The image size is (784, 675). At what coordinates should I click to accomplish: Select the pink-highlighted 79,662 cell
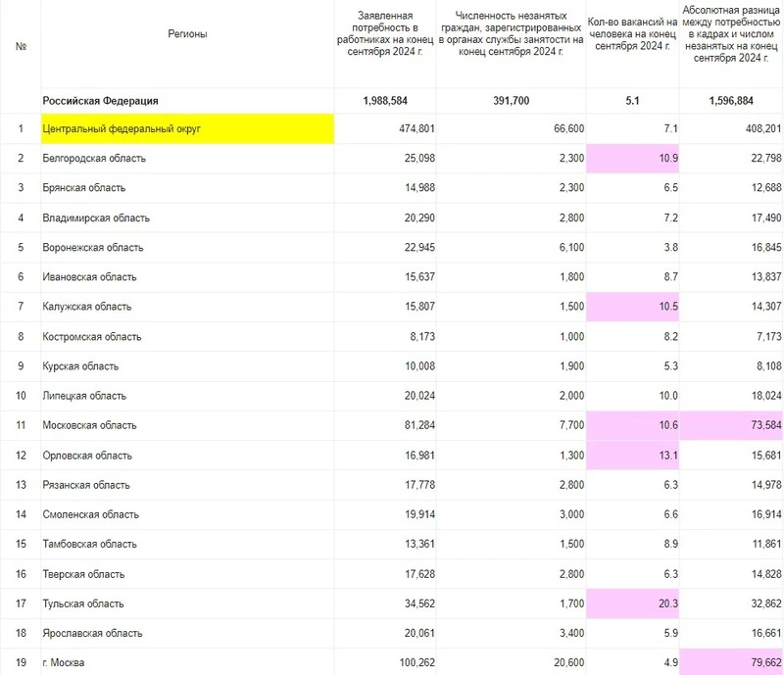(731, 663)
